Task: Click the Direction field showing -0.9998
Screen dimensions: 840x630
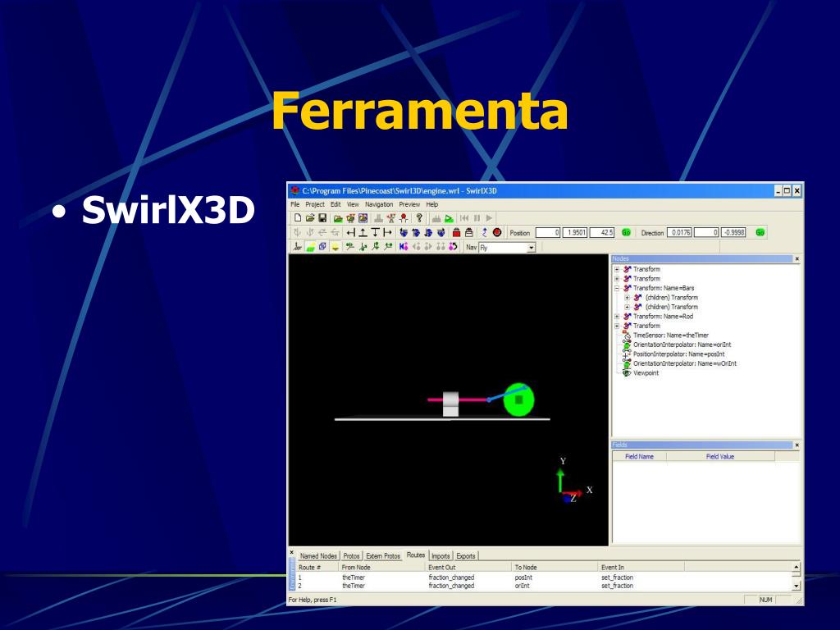Action: (733, 232)
